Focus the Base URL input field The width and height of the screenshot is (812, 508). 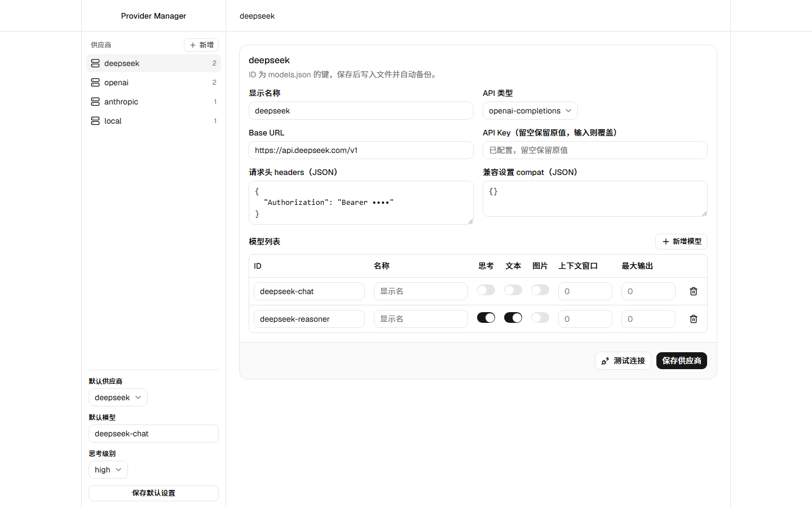coord(361,150)
